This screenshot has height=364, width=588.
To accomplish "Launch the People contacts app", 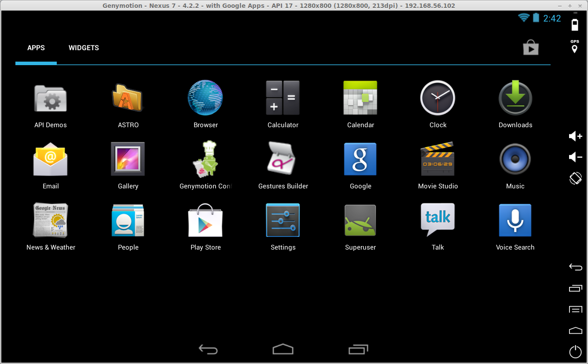I will coord(128,220).
